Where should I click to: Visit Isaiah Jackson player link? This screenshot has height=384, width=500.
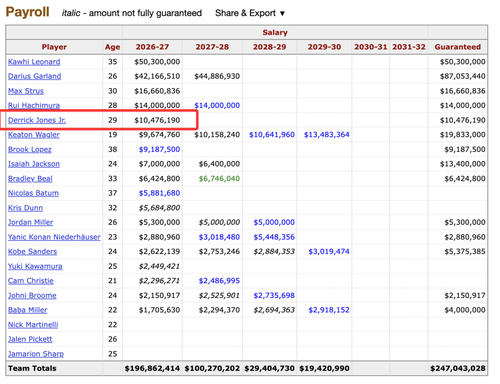click(34, 164)
